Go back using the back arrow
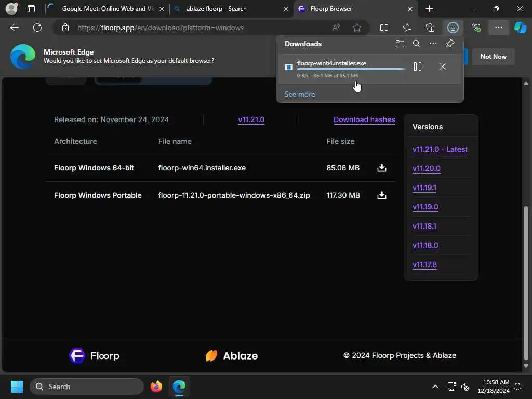532x399 pixels. pos(14,28)
